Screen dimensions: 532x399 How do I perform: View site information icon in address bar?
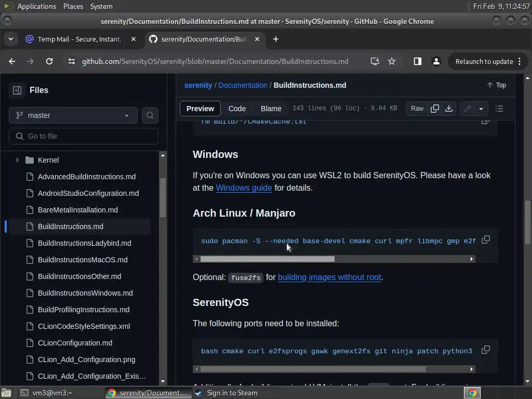(x=72, y=61)
